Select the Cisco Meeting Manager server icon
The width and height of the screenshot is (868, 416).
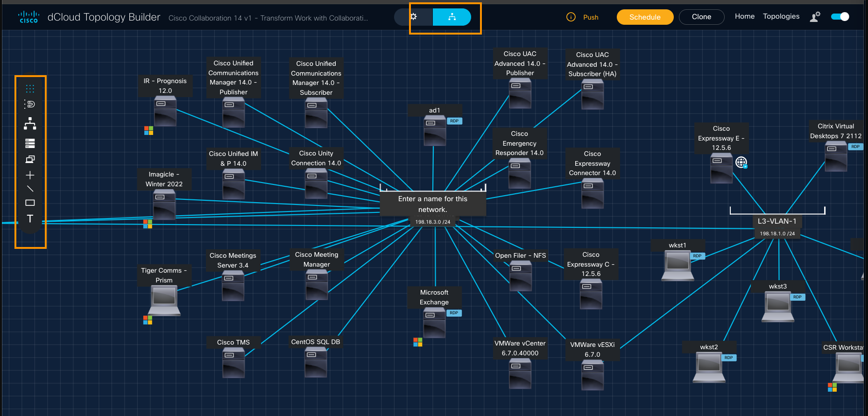[317, 285]
